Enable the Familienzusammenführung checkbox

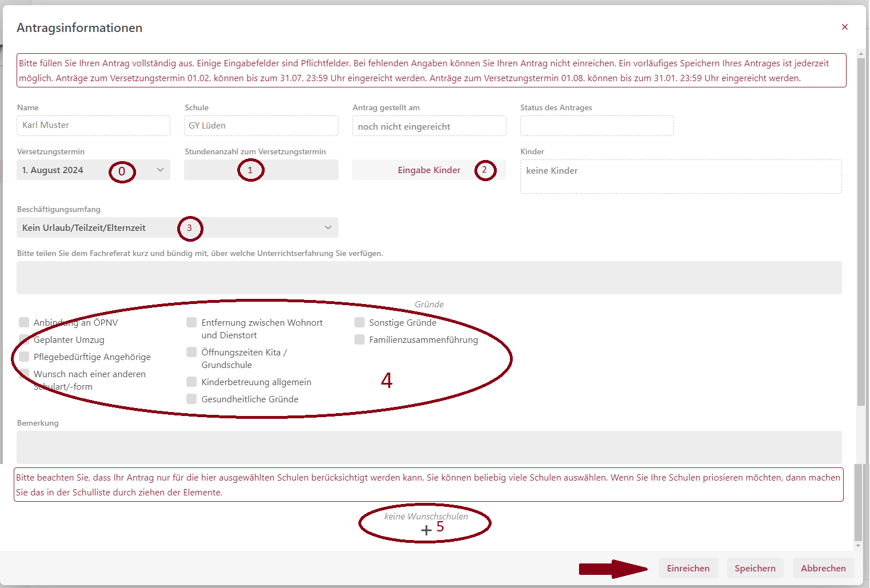coord(360,340)
